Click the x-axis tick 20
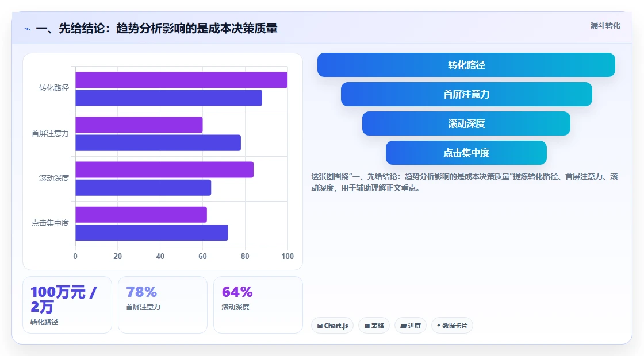 (x=118, y=256)
